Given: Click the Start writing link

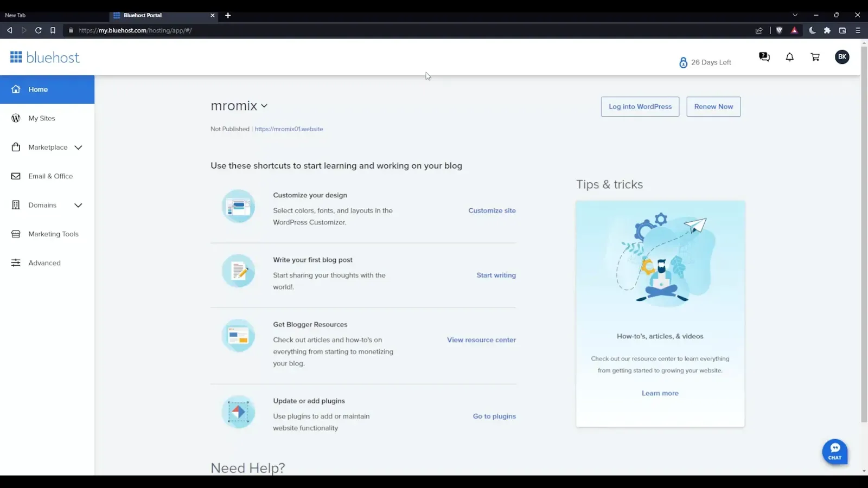Looking at the screenshot, I should click(496, 275).
